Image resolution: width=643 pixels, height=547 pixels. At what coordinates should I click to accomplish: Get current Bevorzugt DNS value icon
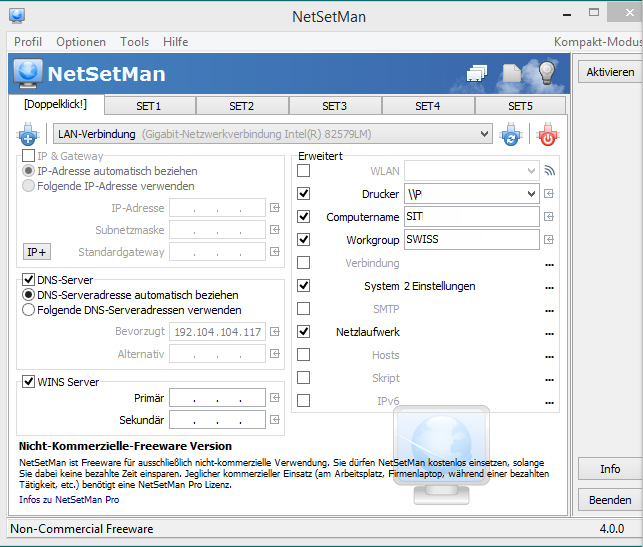click(275, 332)
